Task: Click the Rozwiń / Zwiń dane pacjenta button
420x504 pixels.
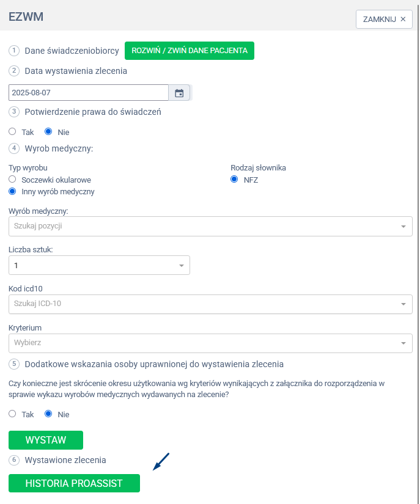Action: 190,51
